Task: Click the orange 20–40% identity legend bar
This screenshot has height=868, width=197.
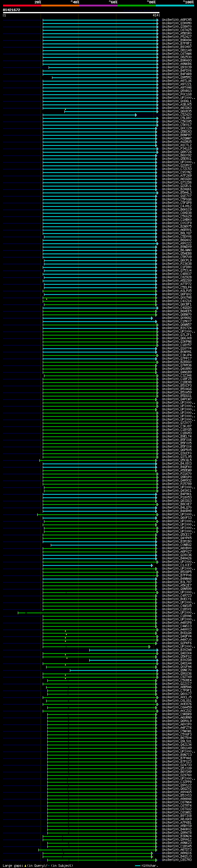Action: point(60,6)
